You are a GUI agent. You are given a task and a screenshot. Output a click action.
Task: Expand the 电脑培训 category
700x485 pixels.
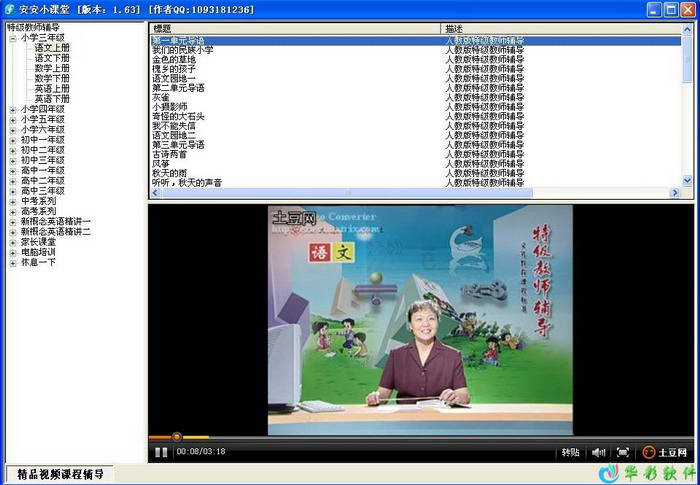point(13,252)
